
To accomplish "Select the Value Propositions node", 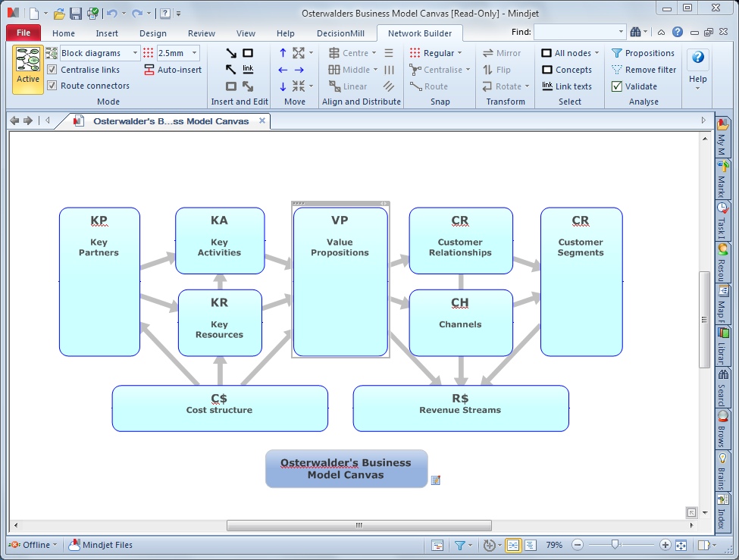I will [340, 281].
